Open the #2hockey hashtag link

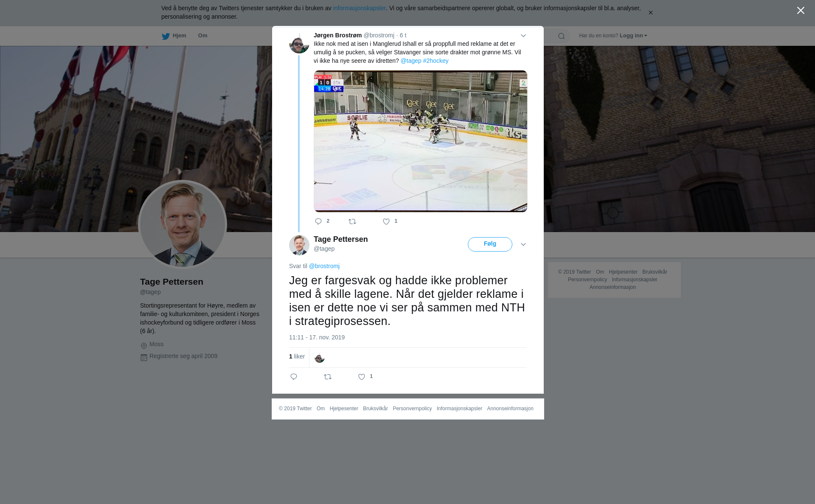click(x=436, y=61)
